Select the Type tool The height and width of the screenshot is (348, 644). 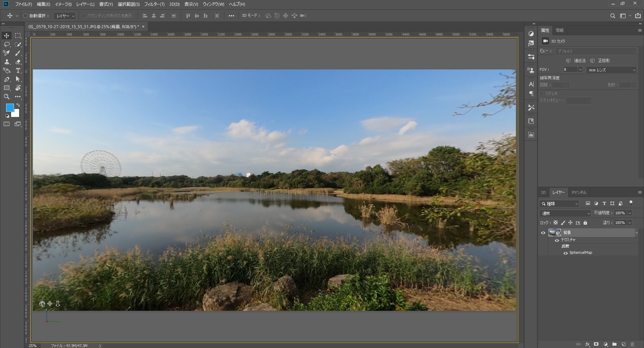pos(18,71)
